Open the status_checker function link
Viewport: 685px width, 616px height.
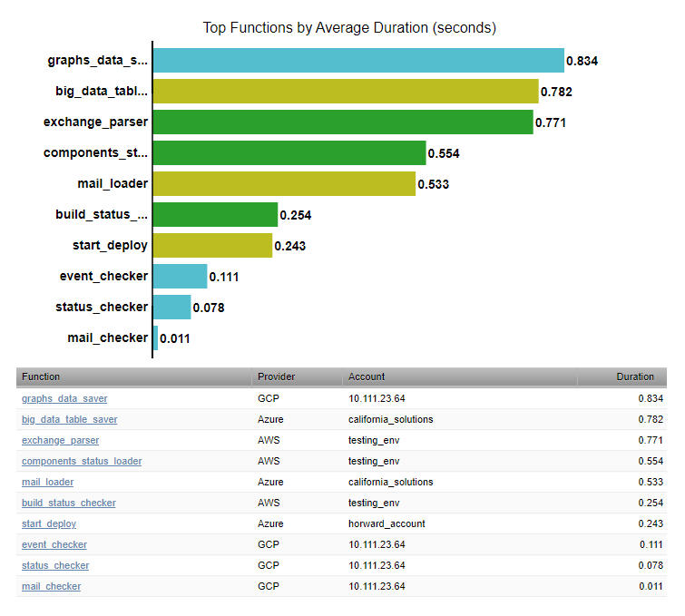(55, 565)
